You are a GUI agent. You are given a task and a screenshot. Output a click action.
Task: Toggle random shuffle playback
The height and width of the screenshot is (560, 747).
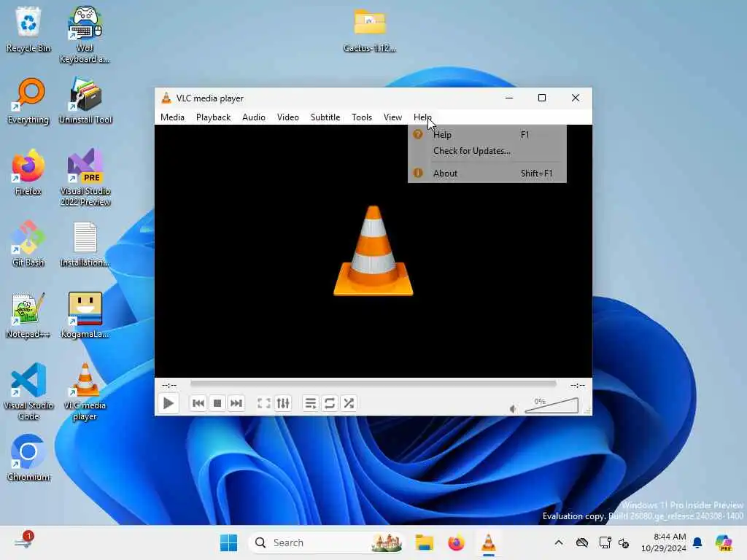pyautogui.click(x=349, y=403)
